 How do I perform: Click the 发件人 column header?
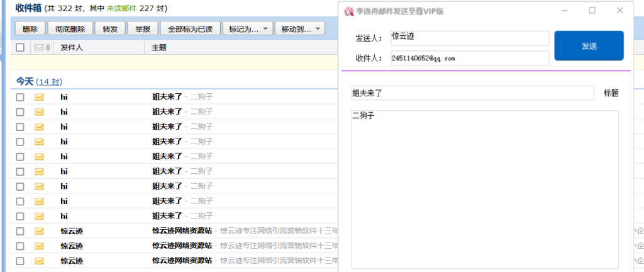pos(72,47)
